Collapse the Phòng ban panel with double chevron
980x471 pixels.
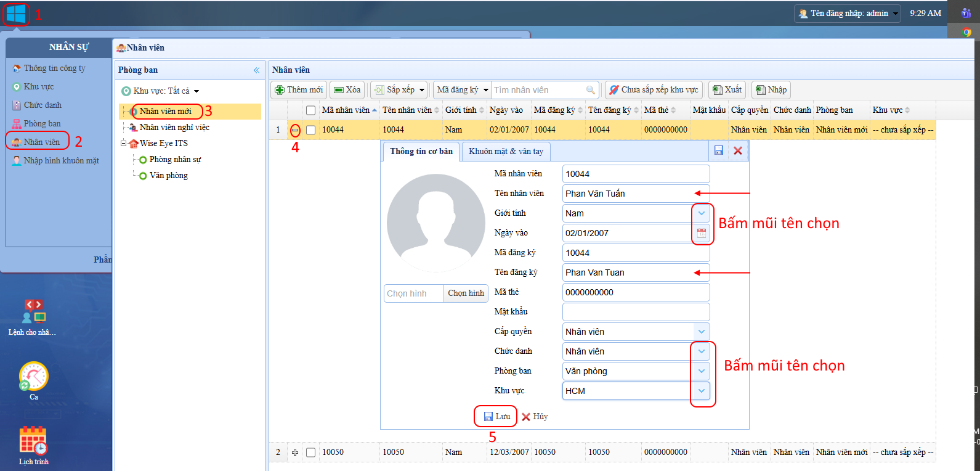[256, 70]
